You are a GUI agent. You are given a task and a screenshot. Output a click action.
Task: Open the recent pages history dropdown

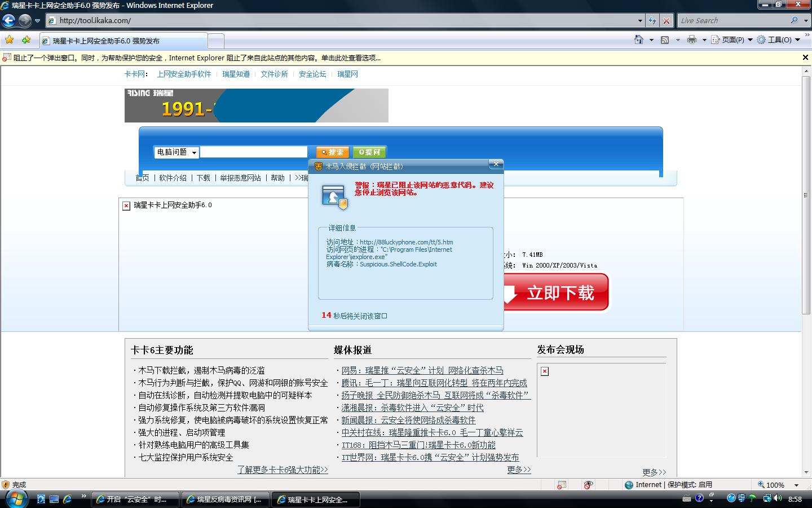38,21
